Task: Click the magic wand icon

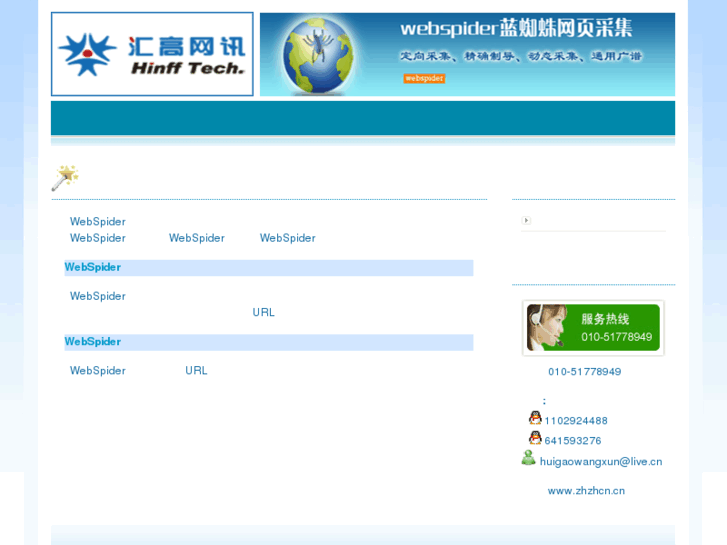Action: click(x=65, y=178)
